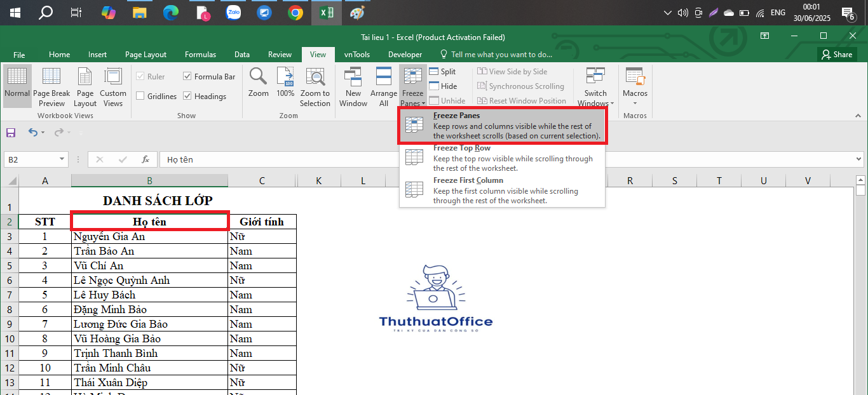Open Task View on taskbar
This screenshot has height=395, width=868.
pos(76,12)
